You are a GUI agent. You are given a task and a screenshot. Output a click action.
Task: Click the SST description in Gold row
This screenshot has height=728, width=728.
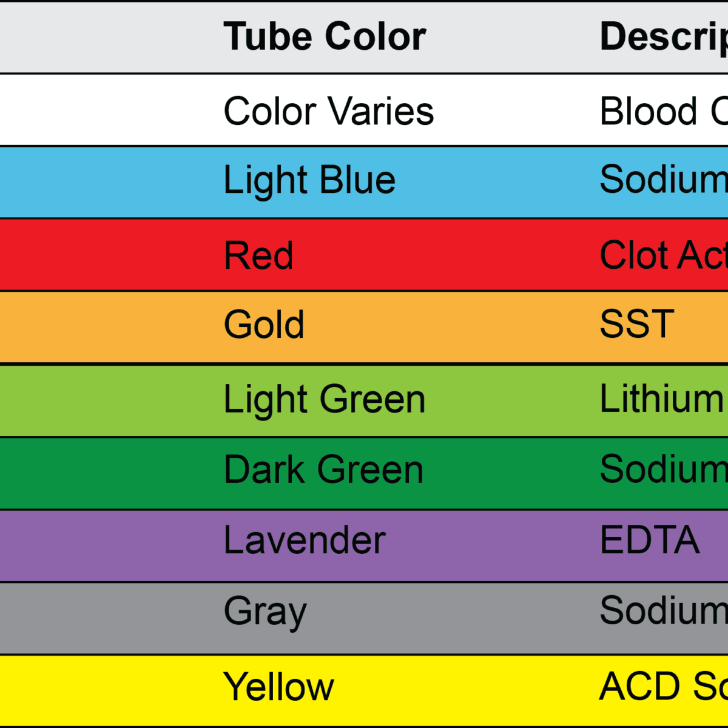click(637, 324)
